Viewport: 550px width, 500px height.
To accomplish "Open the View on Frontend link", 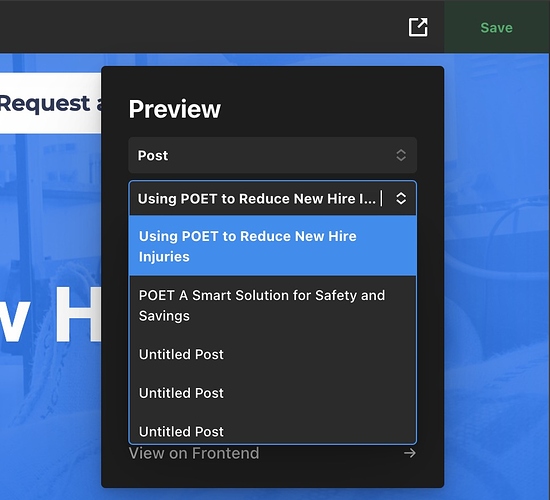I will [x=194, y=453].
